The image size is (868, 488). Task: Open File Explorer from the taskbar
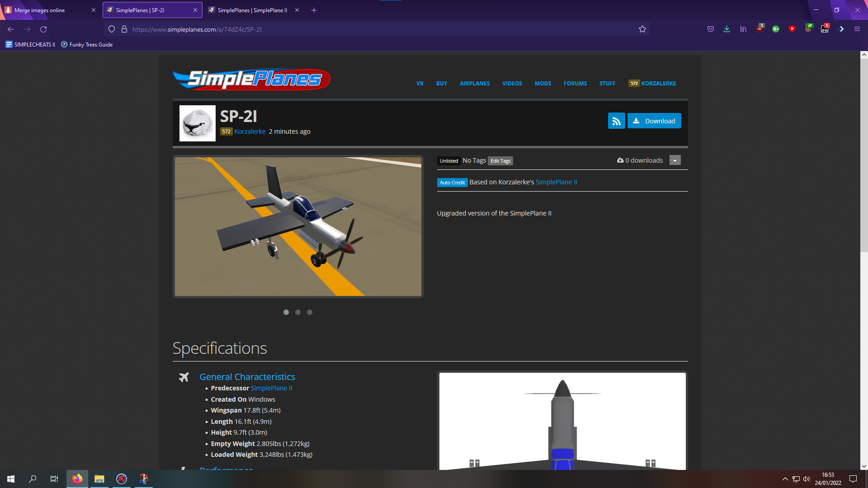tap(99, 479)
